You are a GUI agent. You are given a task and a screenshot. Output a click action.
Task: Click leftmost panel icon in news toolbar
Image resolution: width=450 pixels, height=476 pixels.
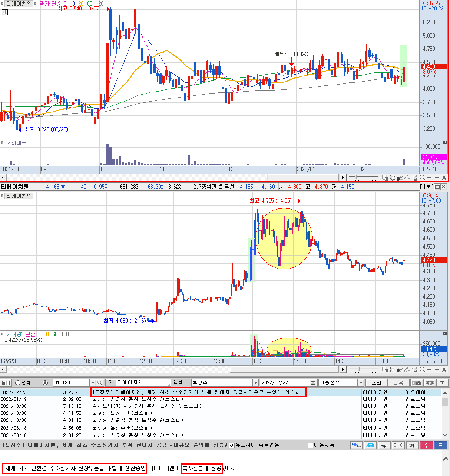point(6,383)
